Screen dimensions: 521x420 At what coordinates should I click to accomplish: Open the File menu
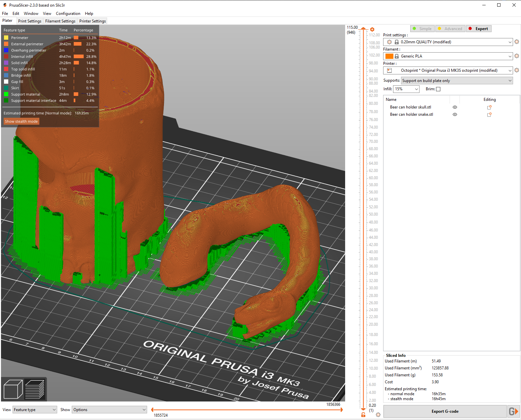pos(5,14)
